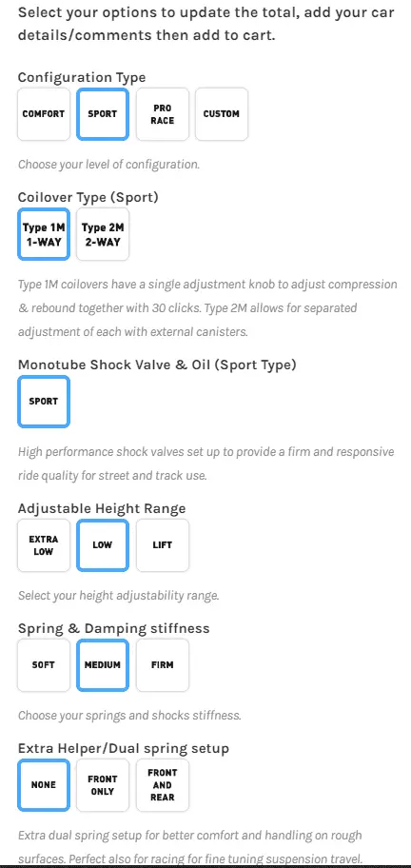Image resolution: width=411 pixels, height=868 pixels.
Task: Pick the Lift height range option
Action: [x=162, y=545]
